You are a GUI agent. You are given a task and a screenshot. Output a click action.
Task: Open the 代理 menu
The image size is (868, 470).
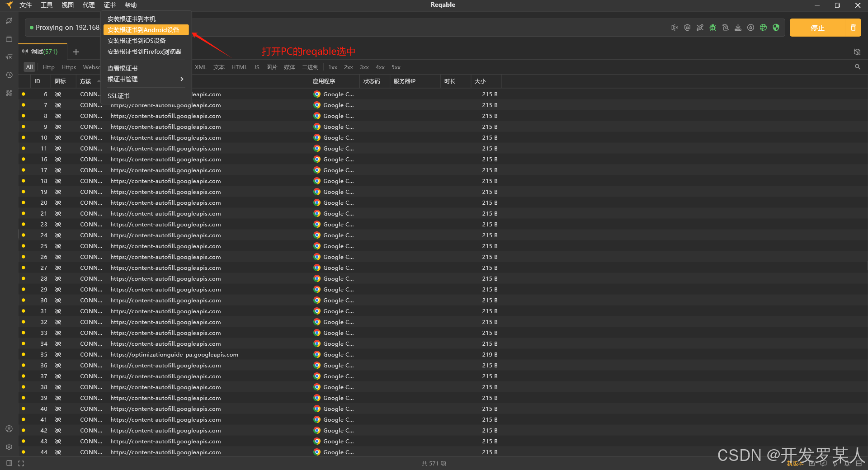coord(89,5)
